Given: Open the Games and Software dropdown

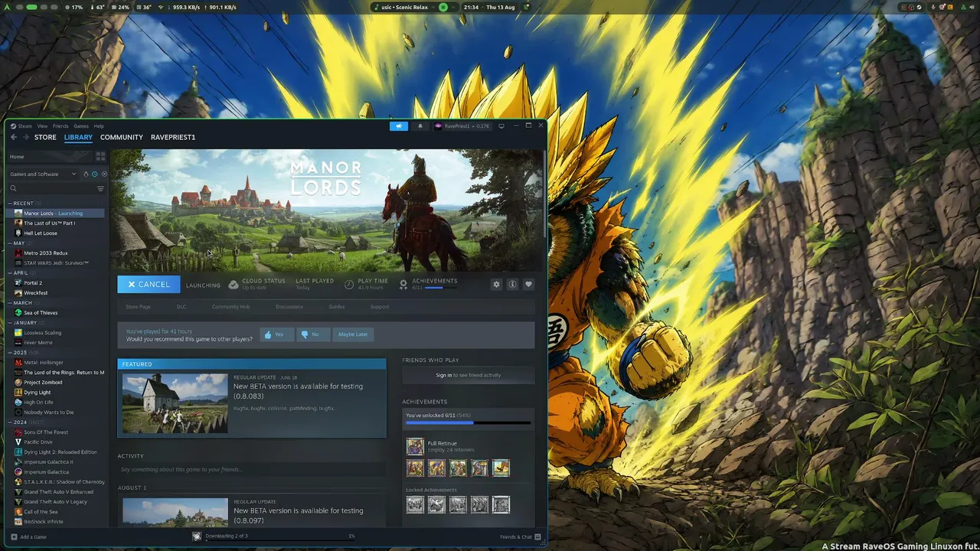Looking at the screenshot, I should 43,174.
